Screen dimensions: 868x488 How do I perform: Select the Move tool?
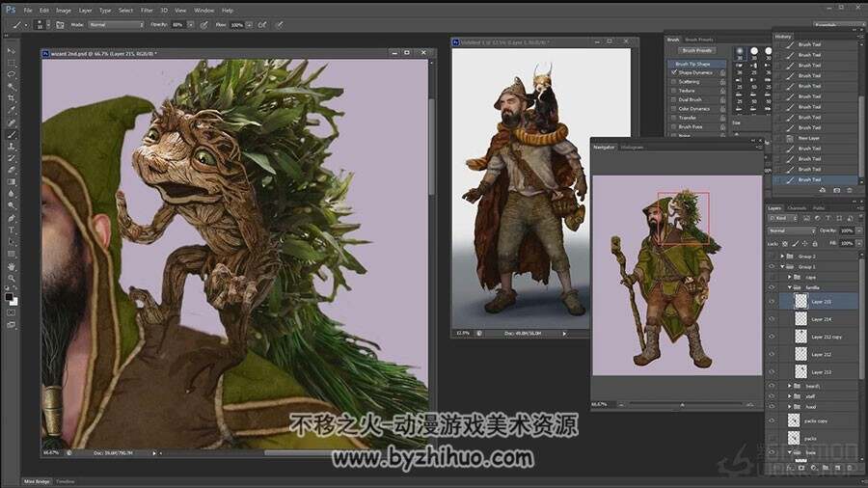(x=11, y=51)
